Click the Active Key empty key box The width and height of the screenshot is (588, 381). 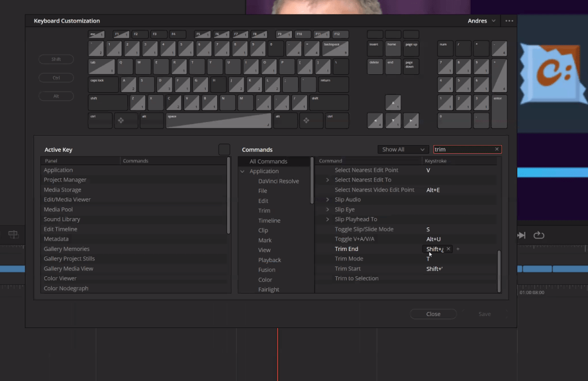point(224,150)
